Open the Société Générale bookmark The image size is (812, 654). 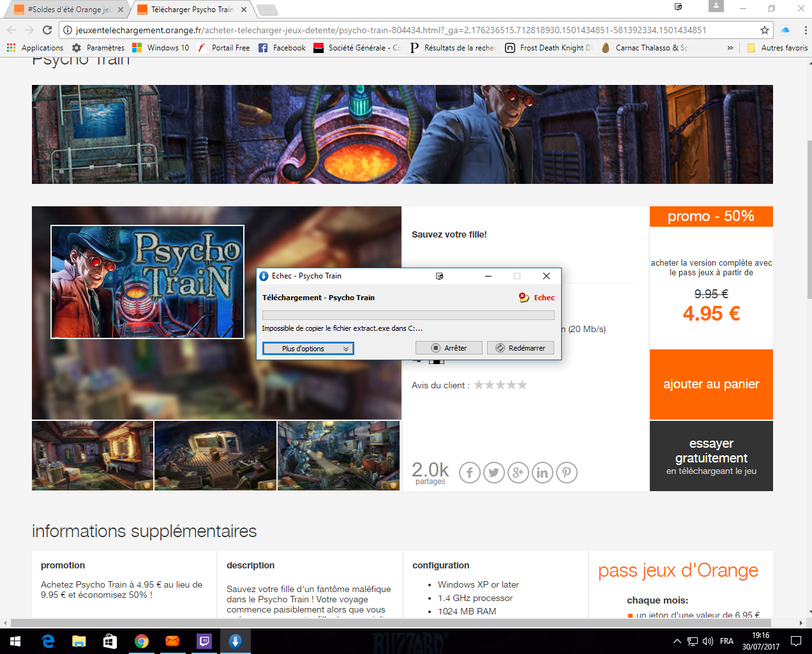357,48
